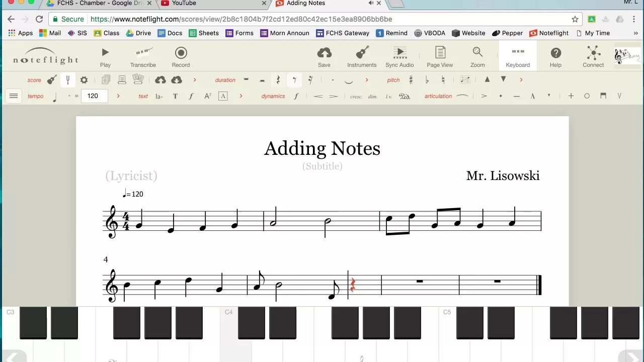Open the Zoom control
Image resolution: width=644 pixels, height=362 pixels.
[x=477, y=57]
